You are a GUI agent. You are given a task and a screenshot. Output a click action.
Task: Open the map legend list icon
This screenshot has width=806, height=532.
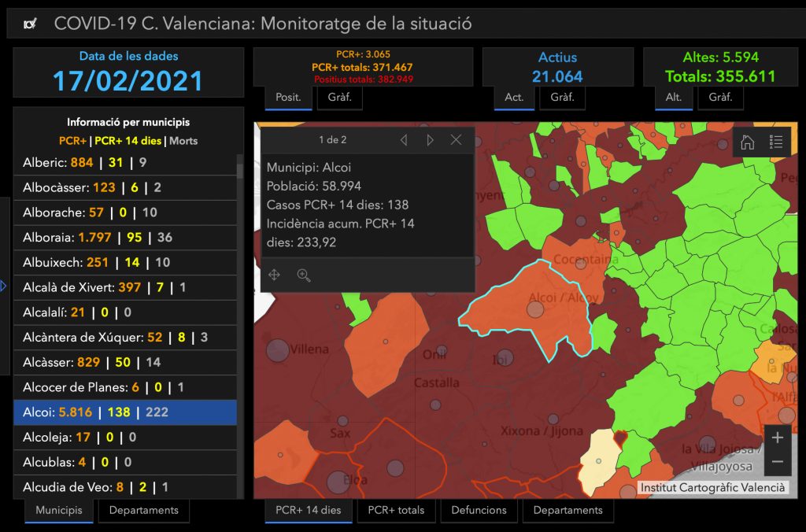(x=776, y=142)
